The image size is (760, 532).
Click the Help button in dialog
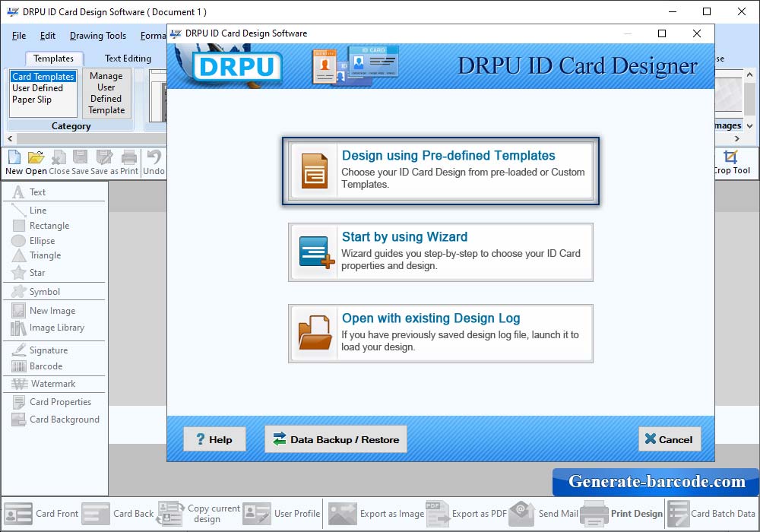pos(214,439)
